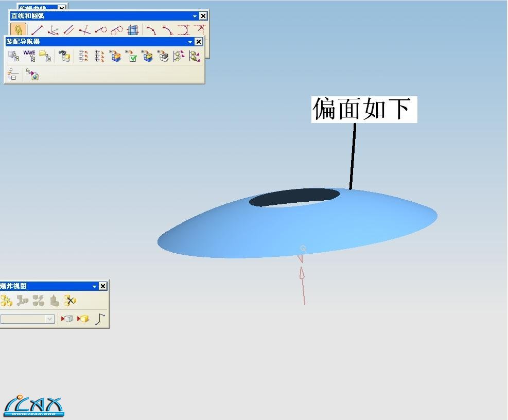Click the folder tree structure icon
Image resolution: width=508 pixels, height=420 pixels.
click(x=45, y=56)
